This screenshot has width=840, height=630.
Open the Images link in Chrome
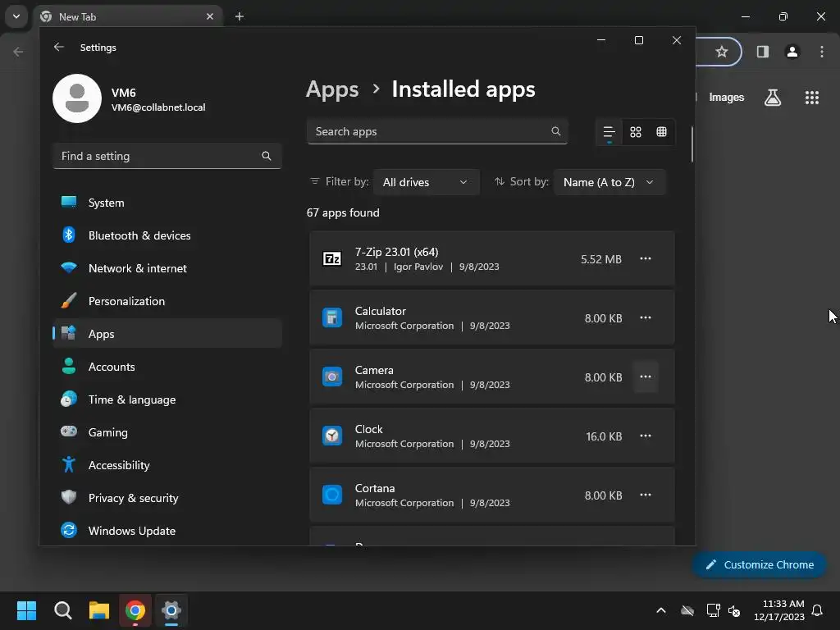[727, 97]
